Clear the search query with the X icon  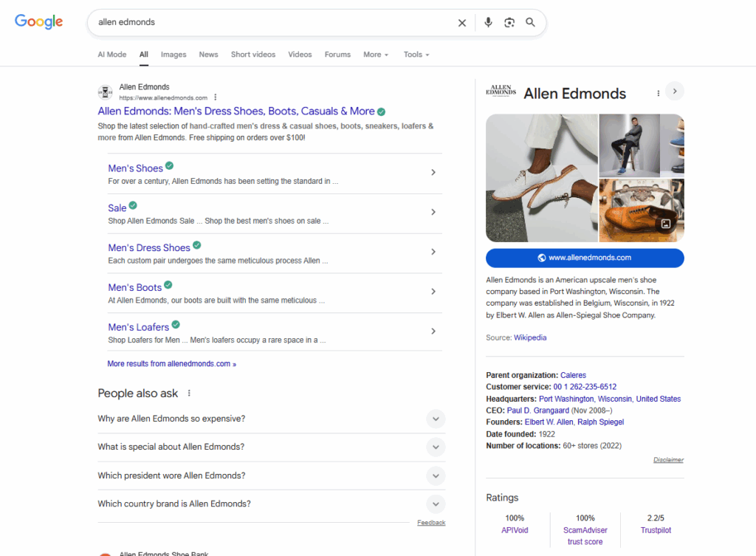pyautogui.click(x=462, y=22)
